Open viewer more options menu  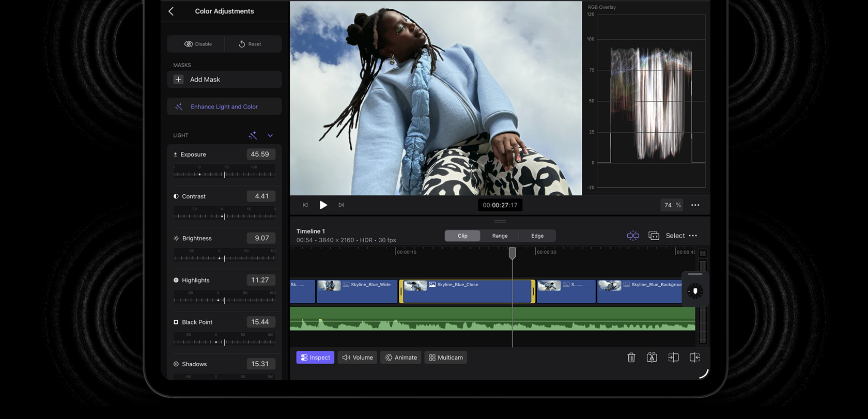tap(695, 205)
